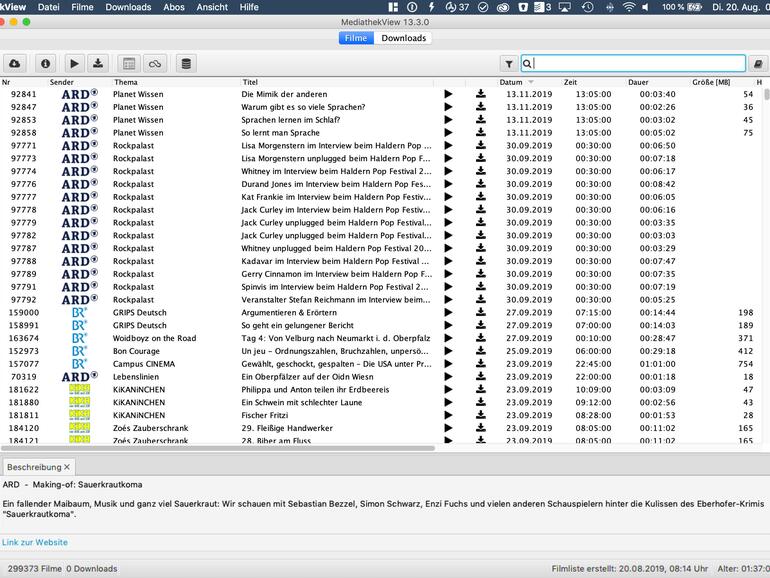Click the horizontal scrollbar under film table
This screenshot has width=770, height=578.
click(218, 448)
